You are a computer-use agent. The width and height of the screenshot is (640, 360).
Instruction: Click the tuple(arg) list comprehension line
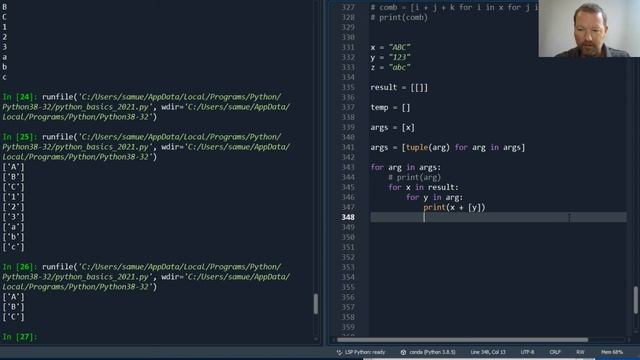click(x=448, y=147)
